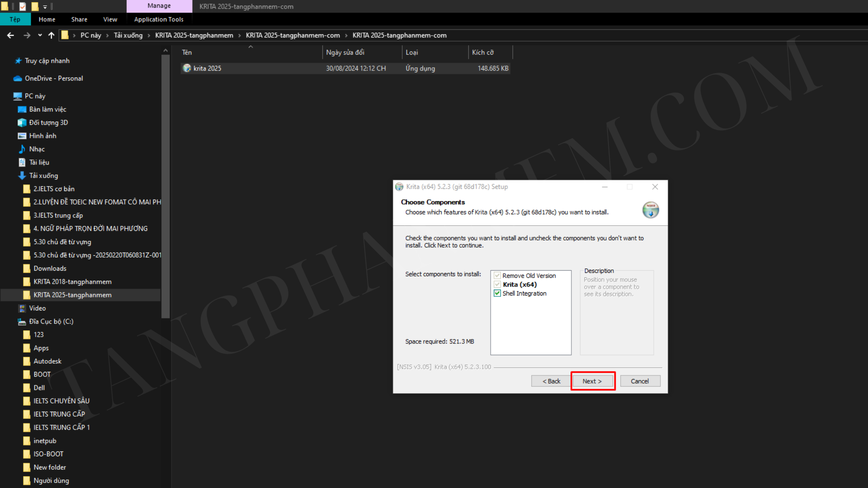Screen dimensions: 868x488
Task: Click the krita 2025 application file icon
Action: click(x=187, y=68)
